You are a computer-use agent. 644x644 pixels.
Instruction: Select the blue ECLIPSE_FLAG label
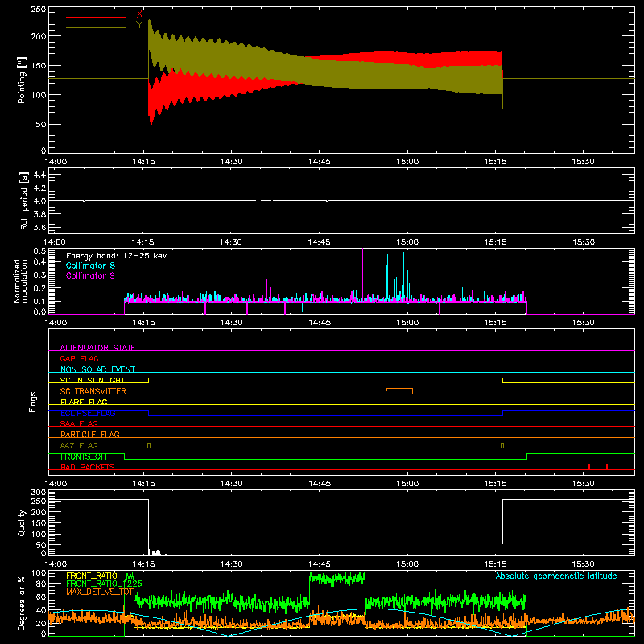coord(88,413)
